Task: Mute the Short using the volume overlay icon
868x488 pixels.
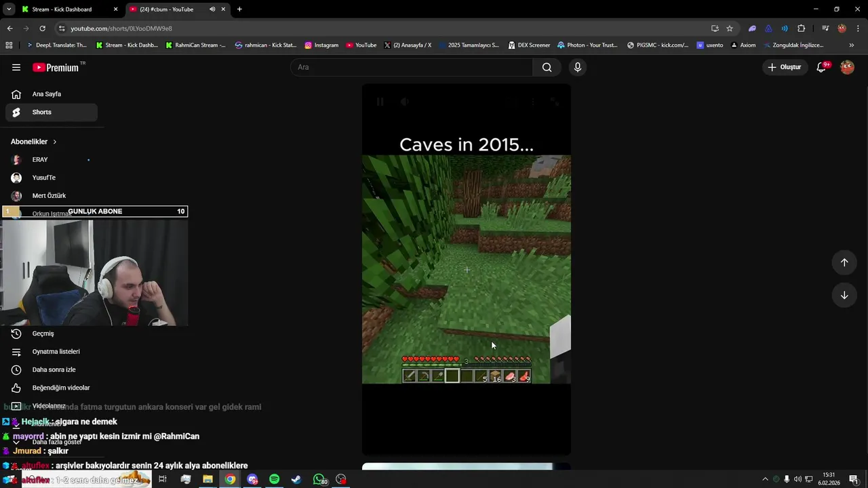Action: [404, 102]
